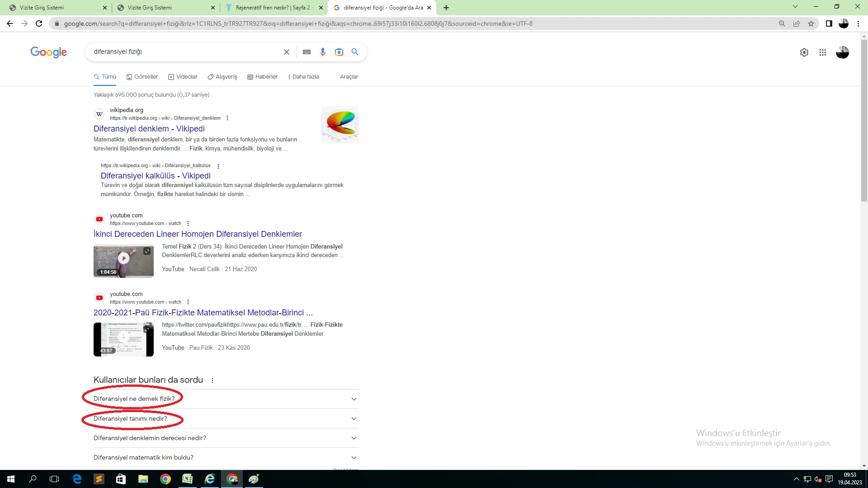
Task: Open Google apps grid menu
Action: point(822,52)
